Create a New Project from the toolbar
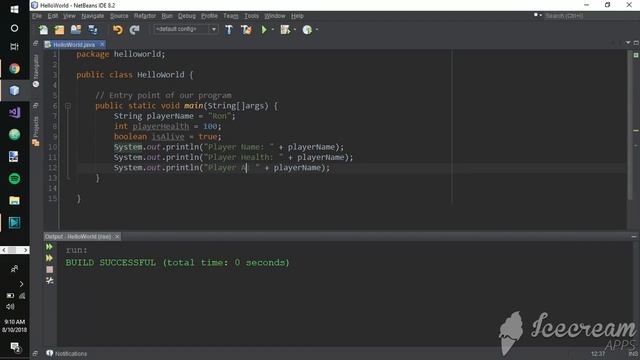Image resolution: width=640 pixels, height=360 pixels. point(60,29)
